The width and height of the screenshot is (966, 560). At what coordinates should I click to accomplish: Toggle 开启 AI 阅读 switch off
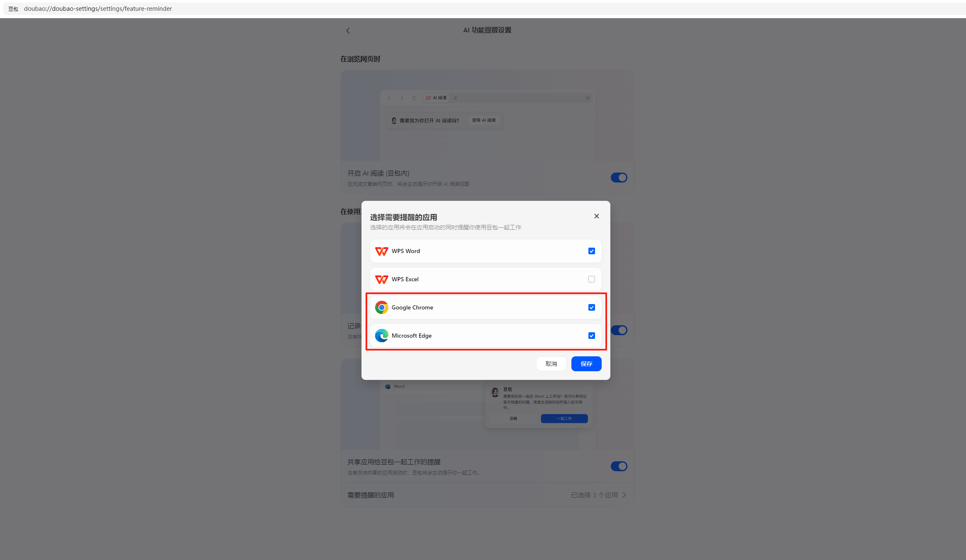click(619, 178)
